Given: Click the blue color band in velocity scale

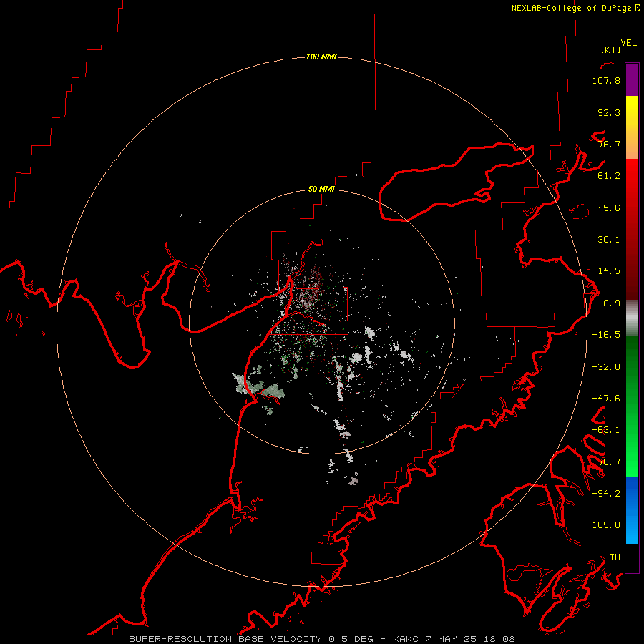Looking at the screenshot, I should (x=632, y=510).
